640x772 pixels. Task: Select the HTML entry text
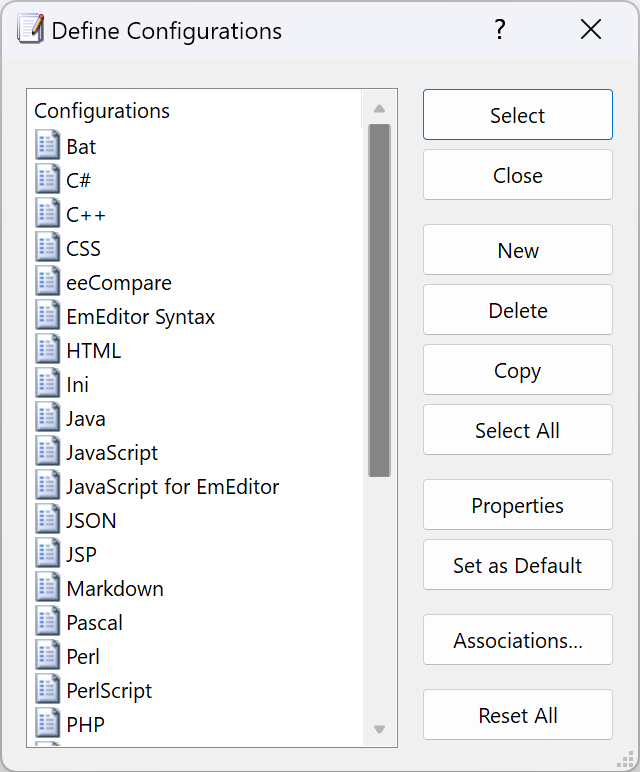coord(94,351)
